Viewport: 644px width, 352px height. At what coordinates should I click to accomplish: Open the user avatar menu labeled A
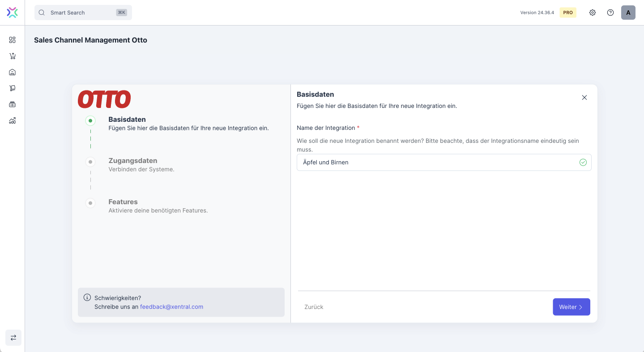628,13
